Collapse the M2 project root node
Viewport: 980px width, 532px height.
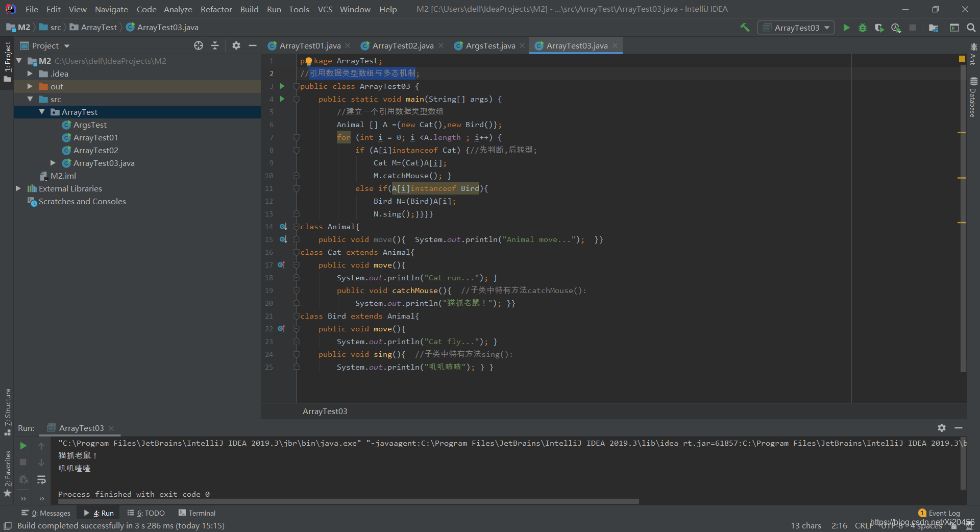19,61
